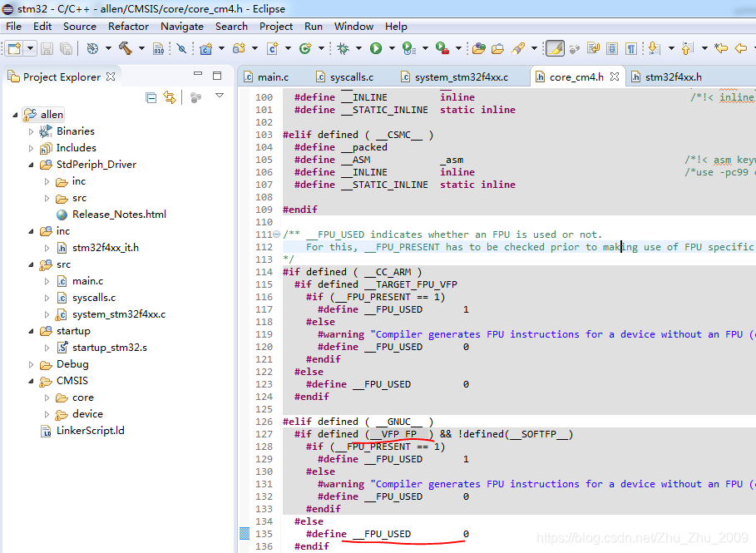The height and width of the screenshot is (553, 756).
Task: Click the External Tools run icon
Action: tap(442, 48)
